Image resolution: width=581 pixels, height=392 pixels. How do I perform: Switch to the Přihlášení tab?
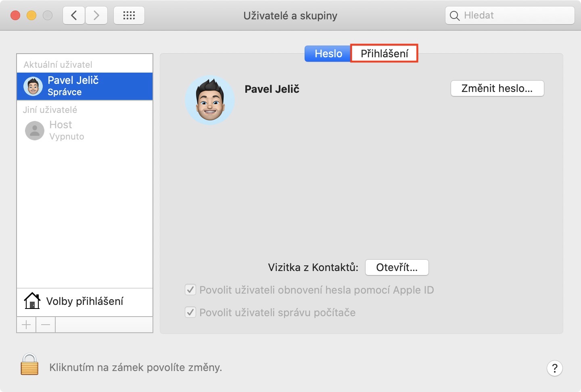tap(384, 54)
